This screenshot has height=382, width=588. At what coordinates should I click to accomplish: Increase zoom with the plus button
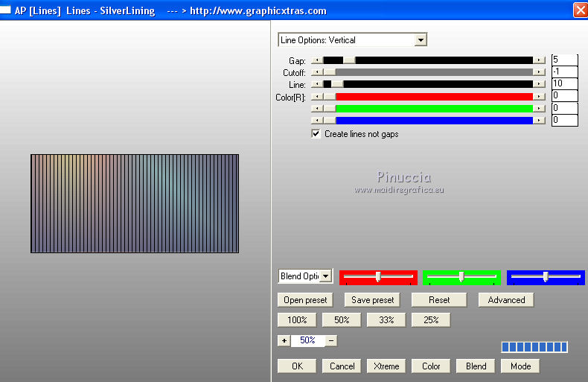tap(284, 341)
